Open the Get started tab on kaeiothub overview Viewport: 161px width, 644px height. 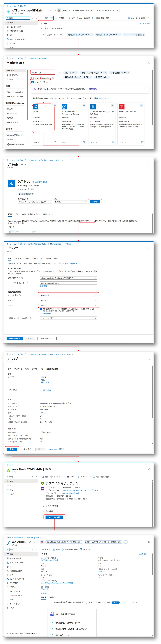(53, 597)
